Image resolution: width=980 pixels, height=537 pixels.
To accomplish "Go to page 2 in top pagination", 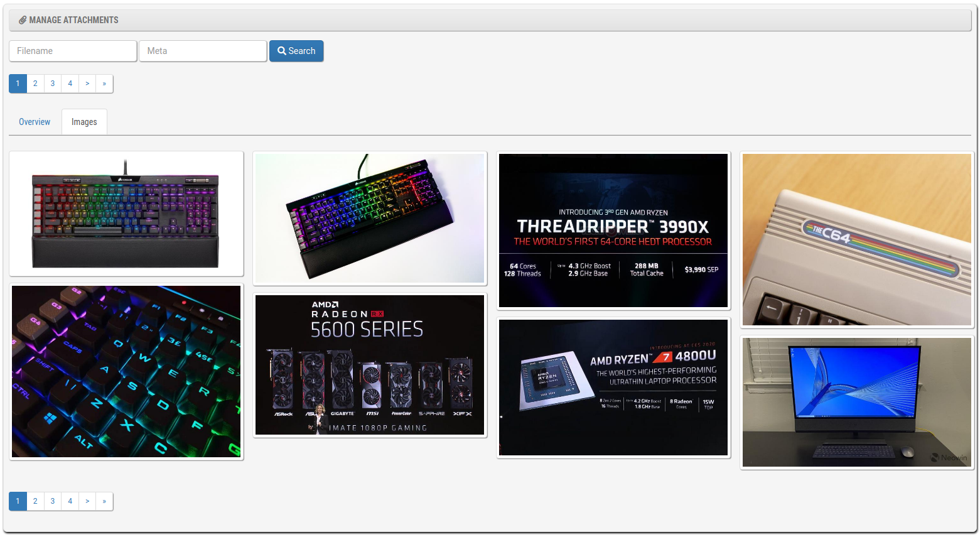I will (x=35, y=84).
